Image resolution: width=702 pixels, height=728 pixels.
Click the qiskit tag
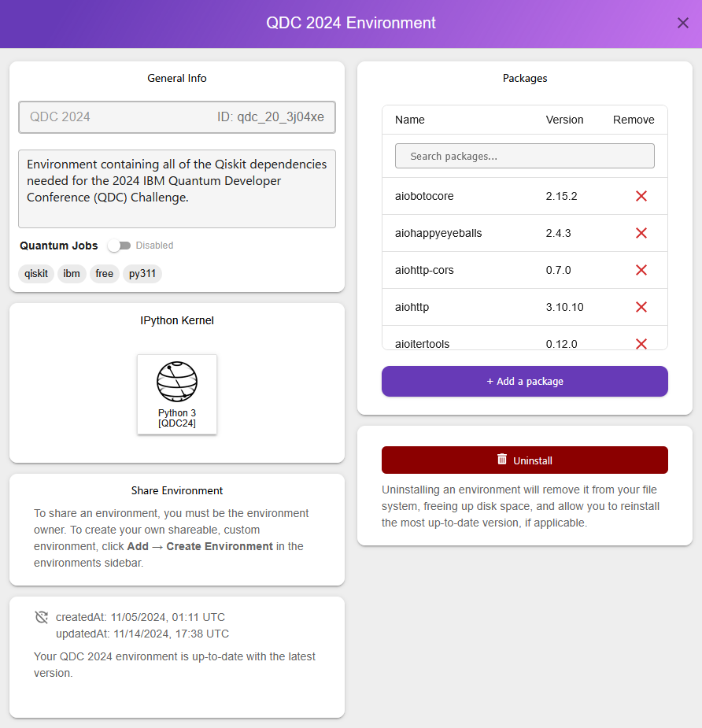(x=35, y=274)
